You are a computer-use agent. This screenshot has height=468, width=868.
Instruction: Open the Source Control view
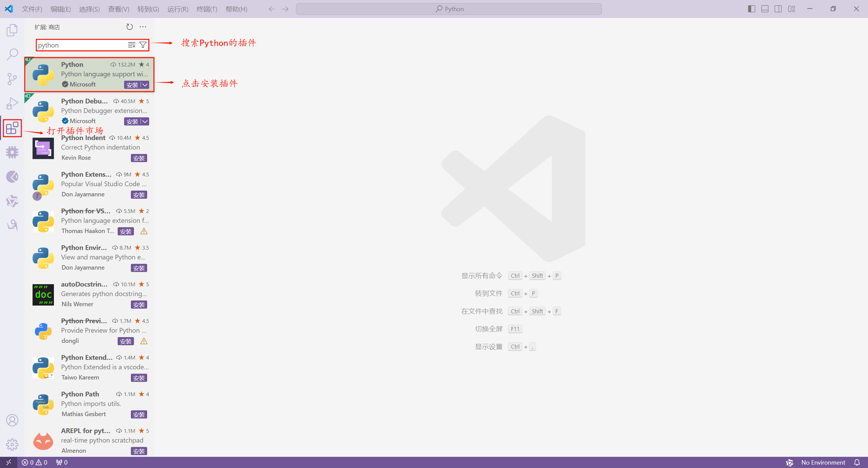click(12, 79)
